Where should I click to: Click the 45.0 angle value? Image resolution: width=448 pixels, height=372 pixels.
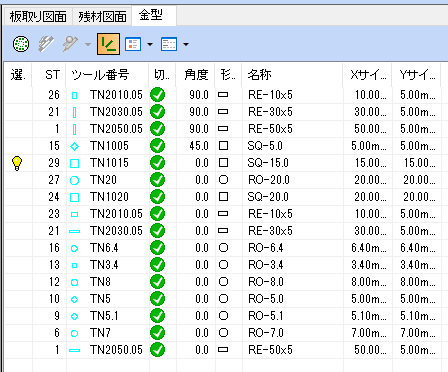(x=199, y=146)
